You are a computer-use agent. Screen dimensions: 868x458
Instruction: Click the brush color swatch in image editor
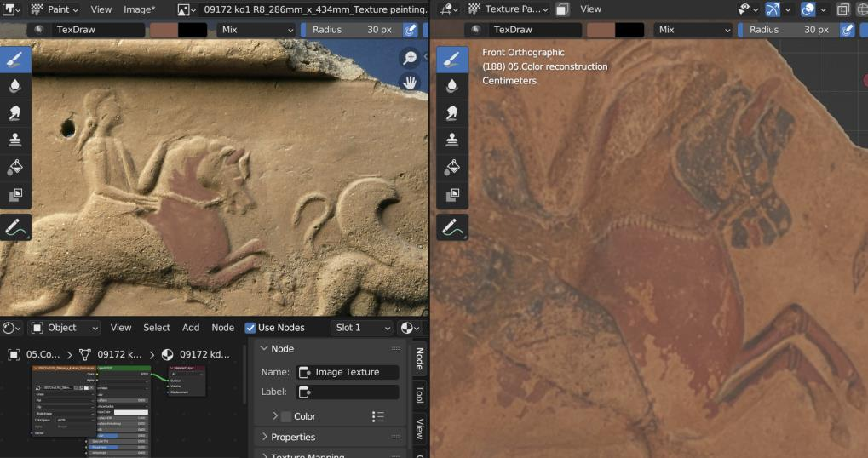point(164,30)
